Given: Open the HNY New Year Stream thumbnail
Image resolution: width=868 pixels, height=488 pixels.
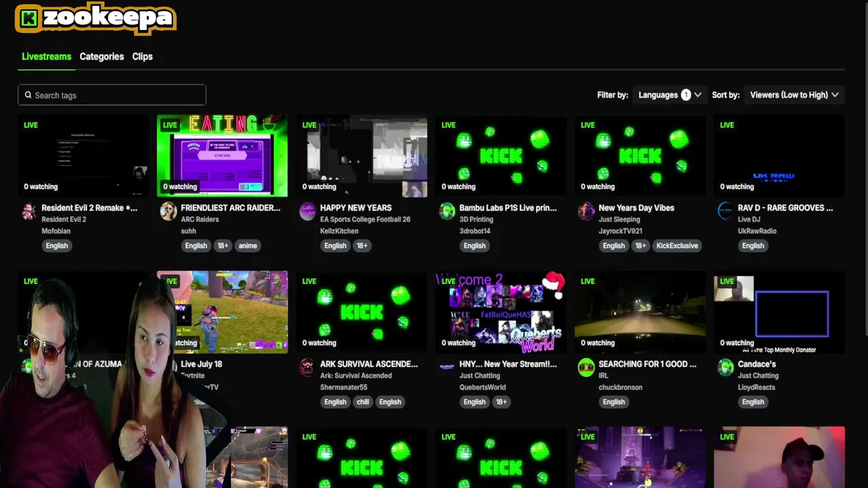Looking at the screenshot, I should click(x=501, y=312).
